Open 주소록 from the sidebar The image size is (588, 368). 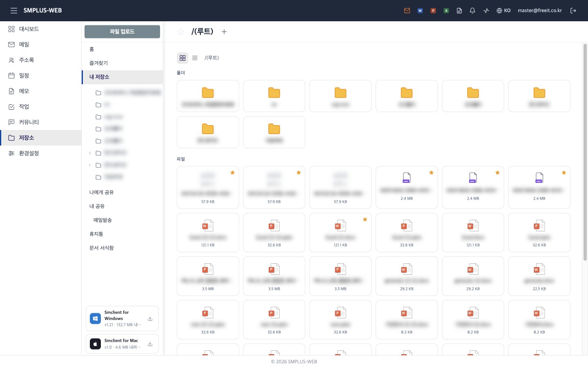(41, 60)
